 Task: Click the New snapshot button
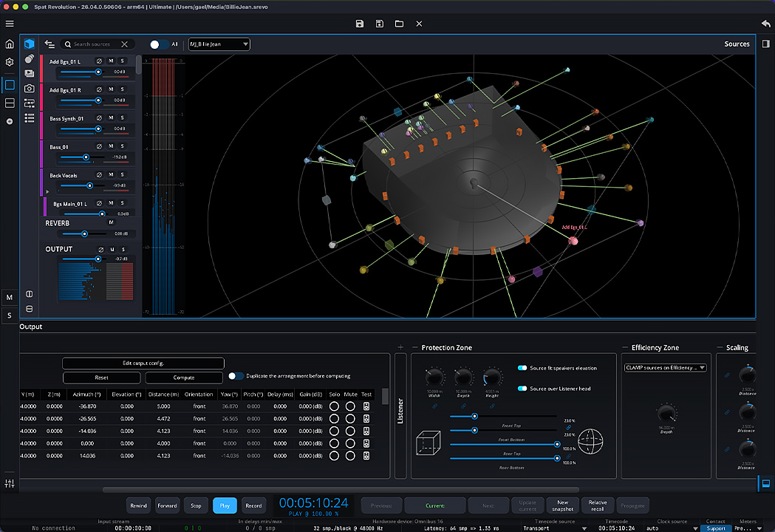[x=562, y=505]
